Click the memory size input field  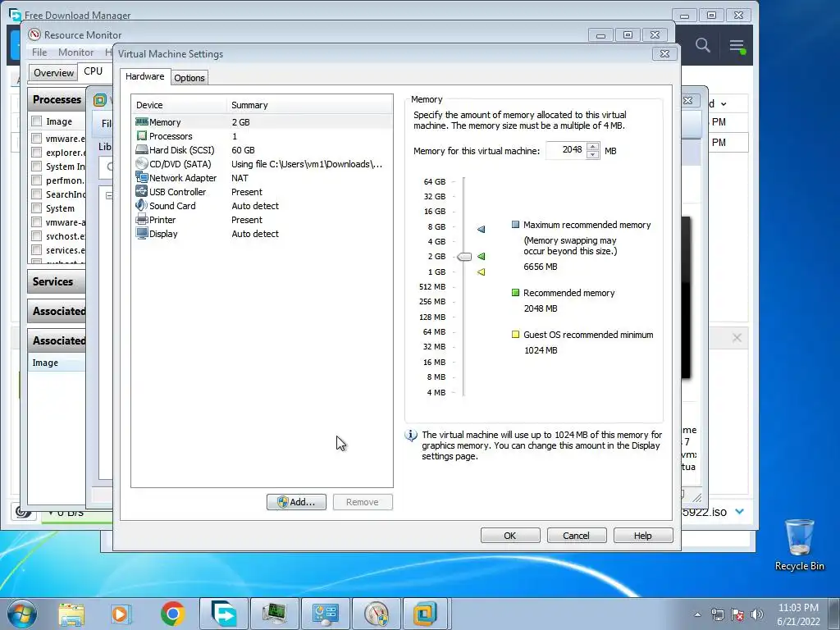click(x=566, y=151)
